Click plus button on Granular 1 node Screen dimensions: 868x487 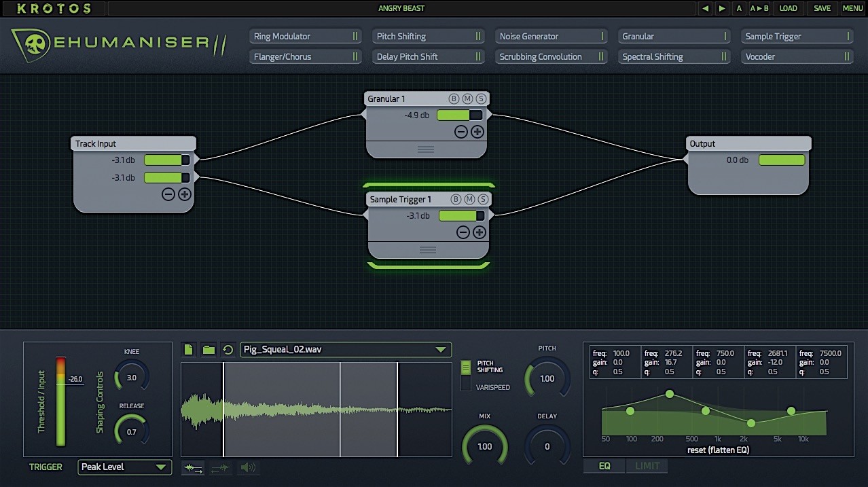477,132
